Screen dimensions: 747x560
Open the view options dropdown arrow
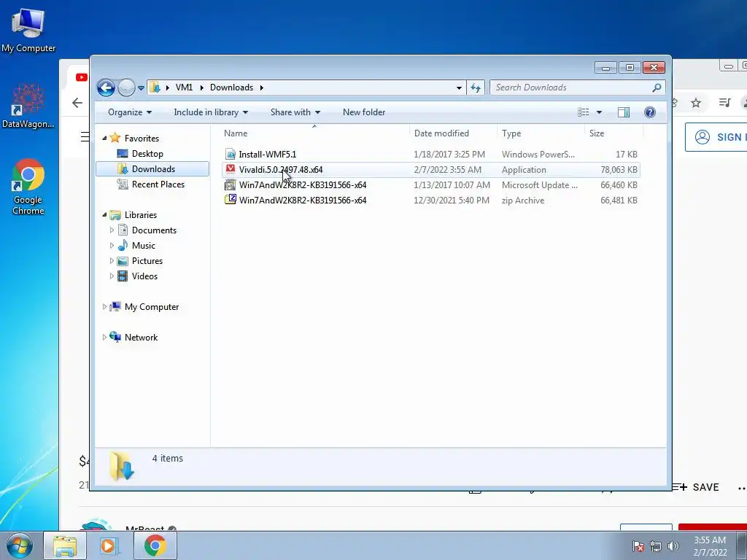pos(599,112)
